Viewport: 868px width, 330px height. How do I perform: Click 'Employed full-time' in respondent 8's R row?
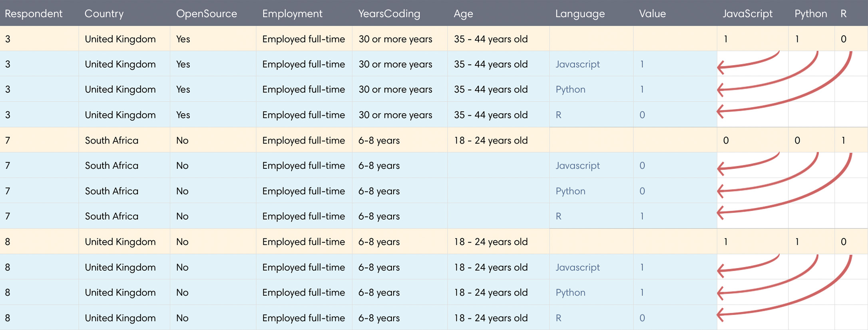pos(303,318)
